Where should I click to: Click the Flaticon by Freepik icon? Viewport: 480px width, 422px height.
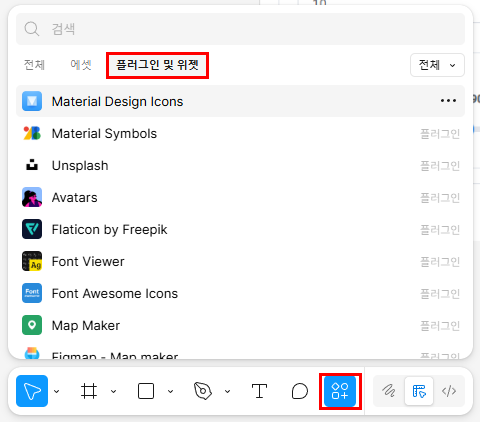[x=32, y=229]
